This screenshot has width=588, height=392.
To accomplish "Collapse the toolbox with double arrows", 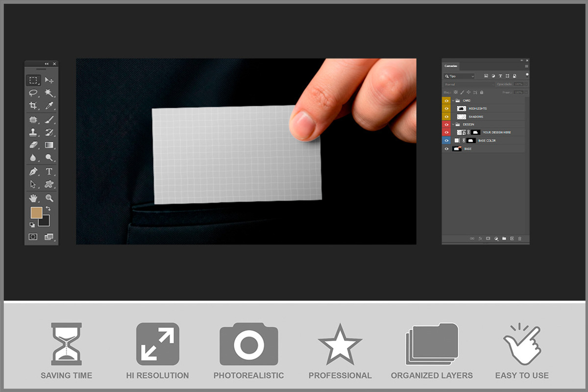I will 47,64.
